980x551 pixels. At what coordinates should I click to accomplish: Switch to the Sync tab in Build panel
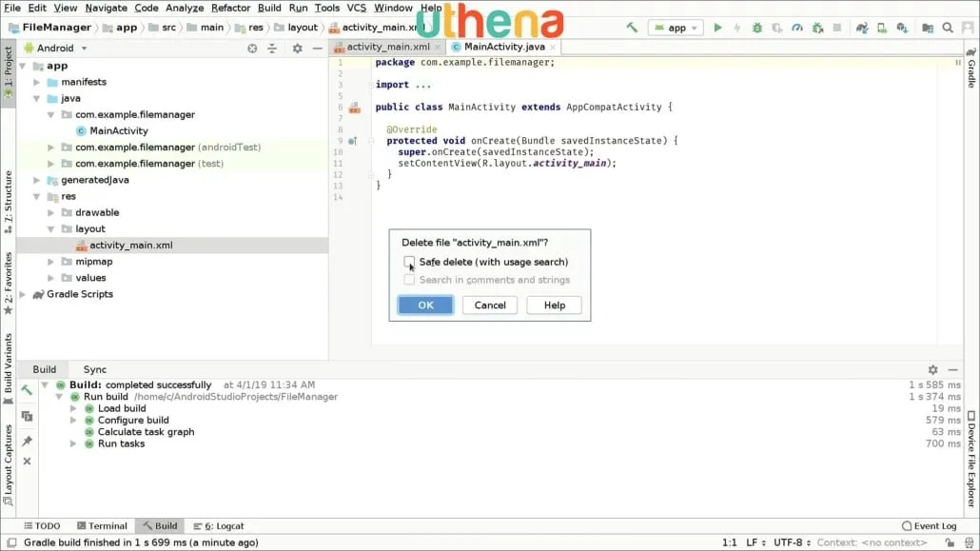(x=95, y=369)
